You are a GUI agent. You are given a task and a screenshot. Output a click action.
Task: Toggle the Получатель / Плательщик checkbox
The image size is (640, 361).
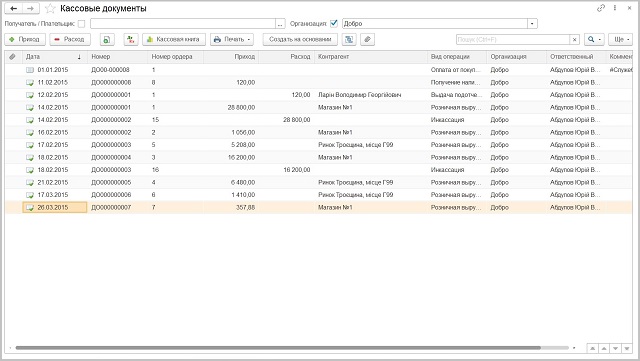point(81,24)
